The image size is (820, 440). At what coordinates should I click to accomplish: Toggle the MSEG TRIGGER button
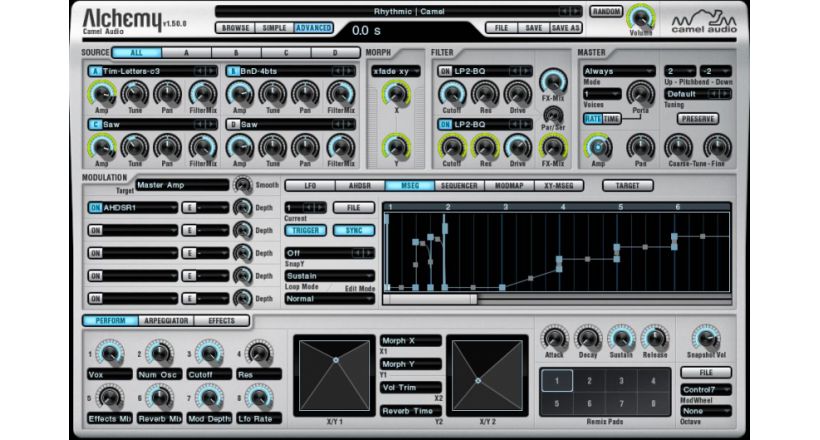coord(305,230)
